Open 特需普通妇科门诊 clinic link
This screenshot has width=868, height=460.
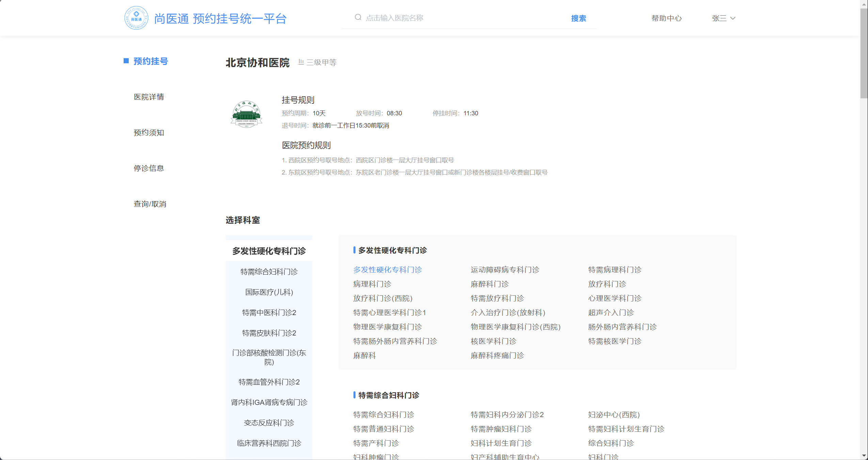pyautogui.click(x=384, y=429)
